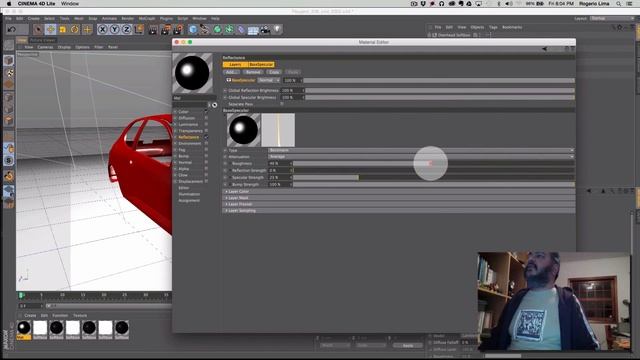Toggle the Transparency channel checkbox

point(206,131)
